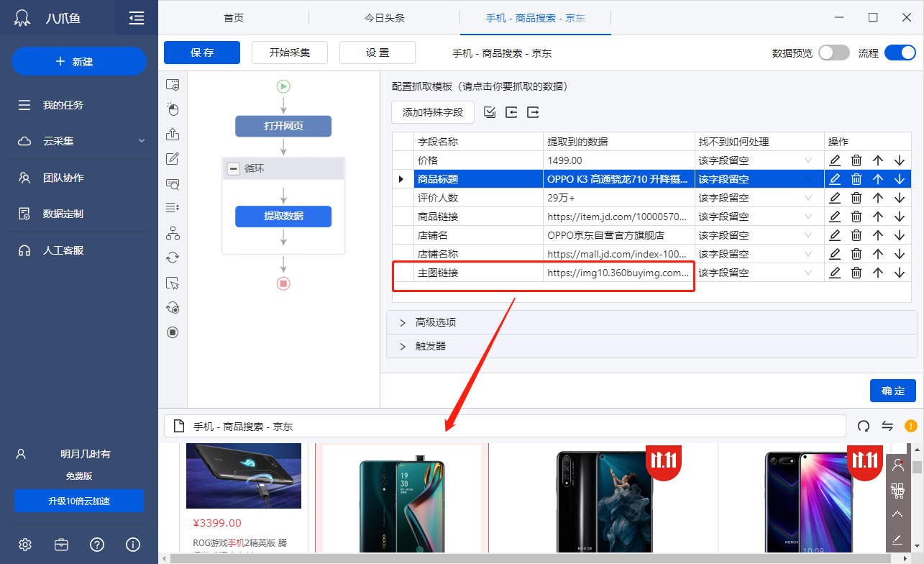Click the ROG gaming phone image

(244, 476)
